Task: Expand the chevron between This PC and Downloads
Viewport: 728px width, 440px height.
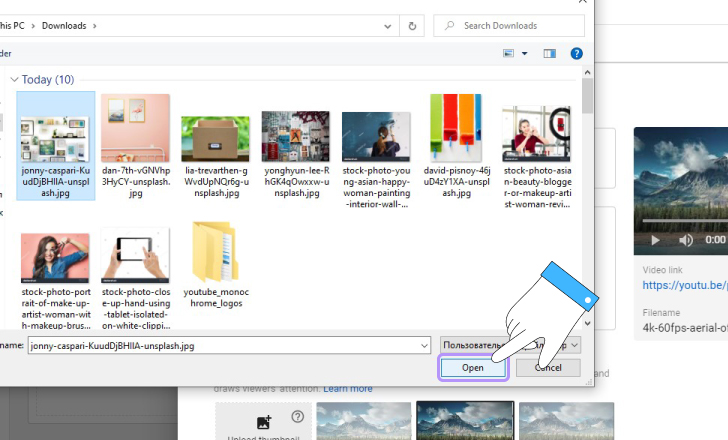Action: point(33,26)
